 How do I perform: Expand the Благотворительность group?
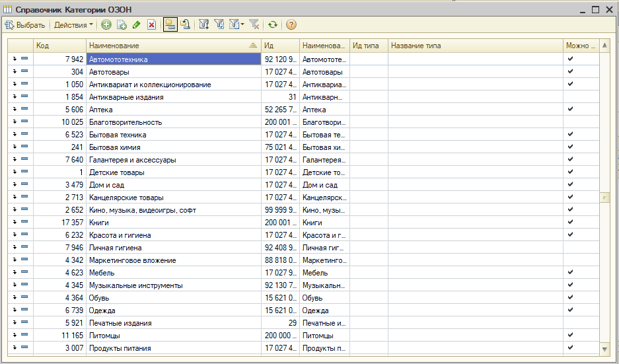pos(15,122)
